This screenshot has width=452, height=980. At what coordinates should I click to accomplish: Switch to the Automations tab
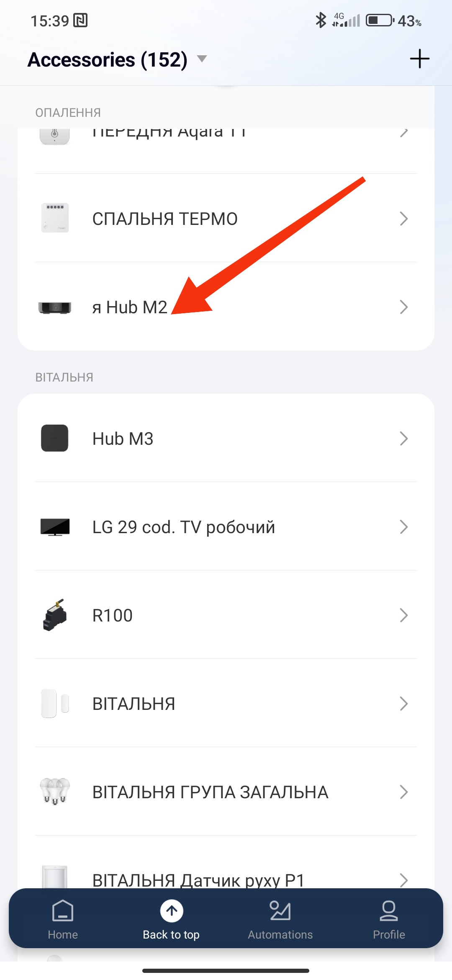[280, 919]
